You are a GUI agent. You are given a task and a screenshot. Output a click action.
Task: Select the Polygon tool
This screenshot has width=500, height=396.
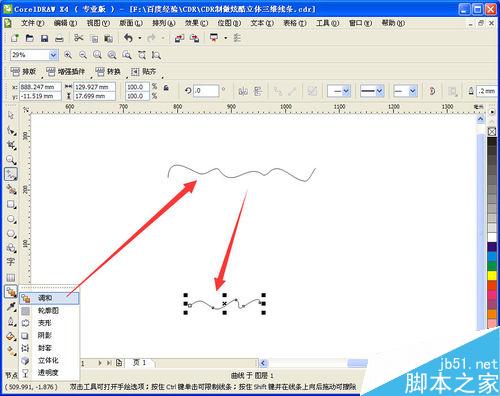click(x=11, y=234)
